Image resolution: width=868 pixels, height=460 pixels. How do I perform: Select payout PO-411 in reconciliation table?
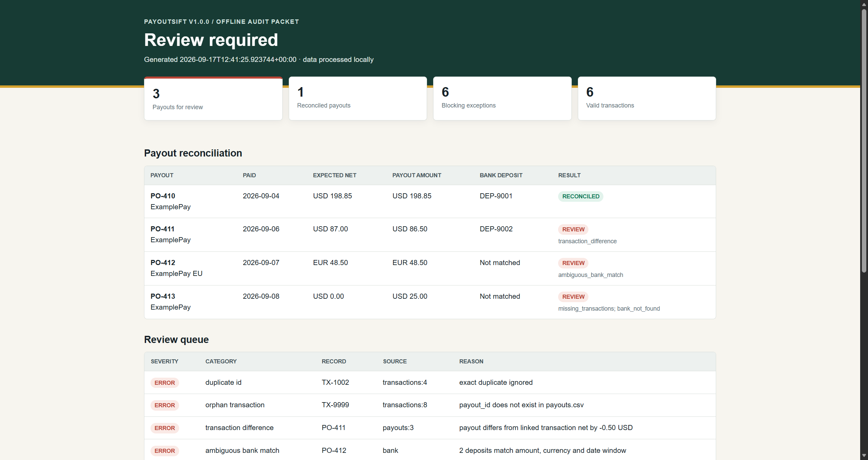point(162,229)
